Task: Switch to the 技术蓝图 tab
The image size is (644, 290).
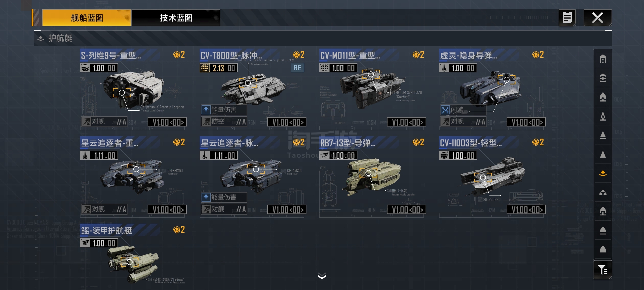Action: (x=176, y=18)
